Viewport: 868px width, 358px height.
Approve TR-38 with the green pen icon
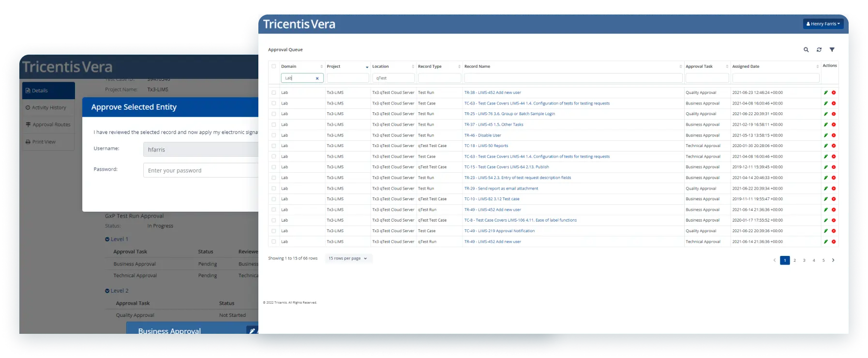[x=826, y=92]
